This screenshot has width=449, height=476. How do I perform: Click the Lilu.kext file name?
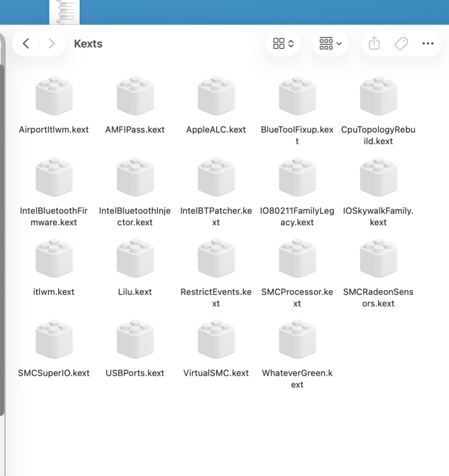coord(135,292)
